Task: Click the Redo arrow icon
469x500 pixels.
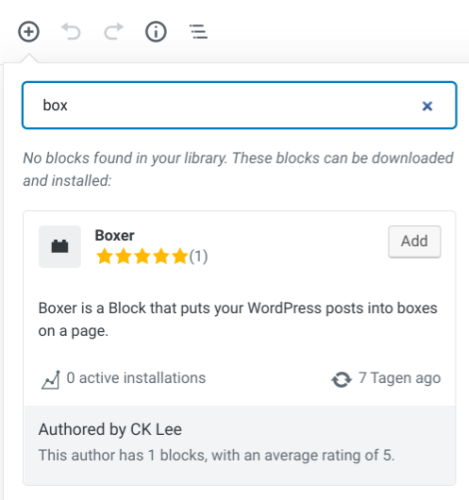Action: click(114, 32)
